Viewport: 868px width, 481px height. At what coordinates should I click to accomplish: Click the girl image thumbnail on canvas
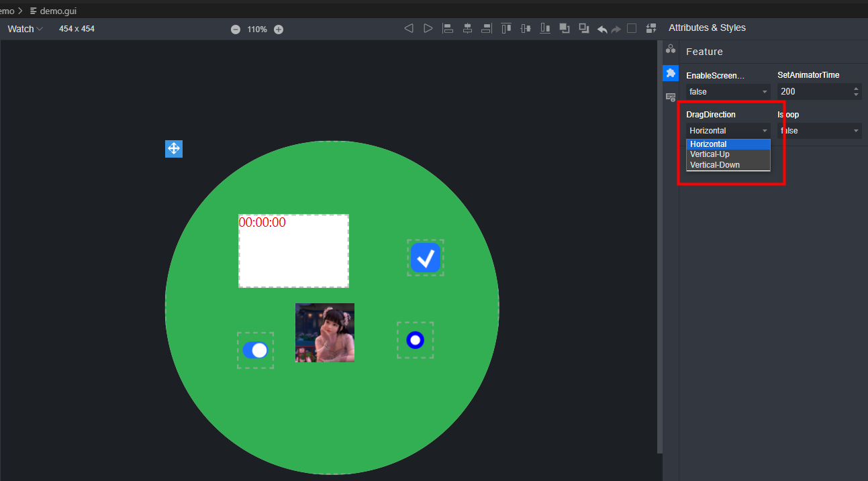coord(325,333)
